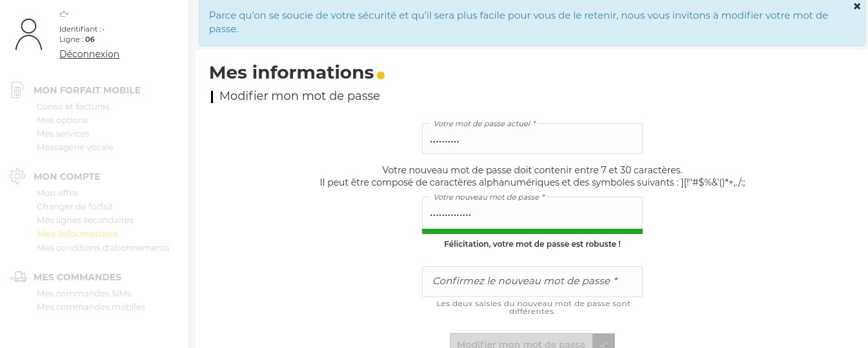Go to Mes commandes mobiles
Viewport: 868px width, 348px height.
point(91,307)
